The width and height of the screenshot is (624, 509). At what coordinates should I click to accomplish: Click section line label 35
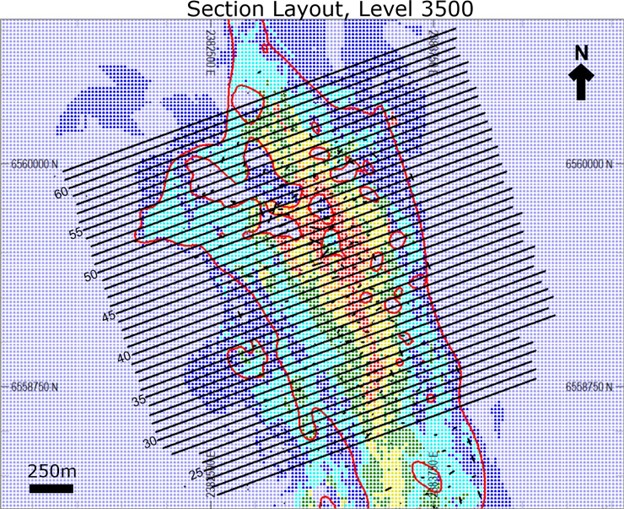(x=140, y=400)
